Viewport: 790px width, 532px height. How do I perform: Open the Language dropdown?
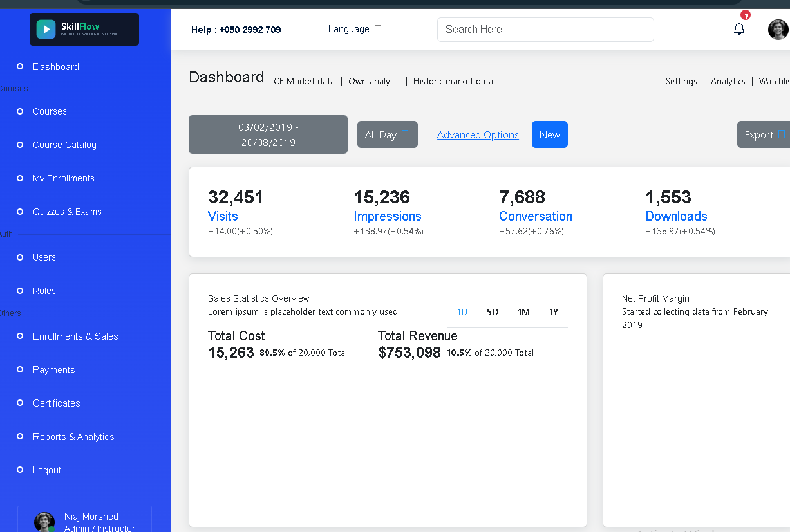(355, 29)
